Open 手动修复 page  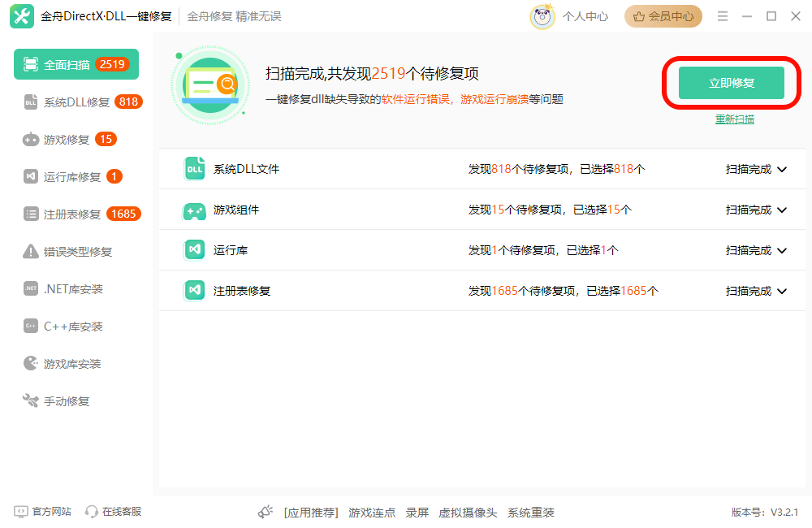click(56, 400)
